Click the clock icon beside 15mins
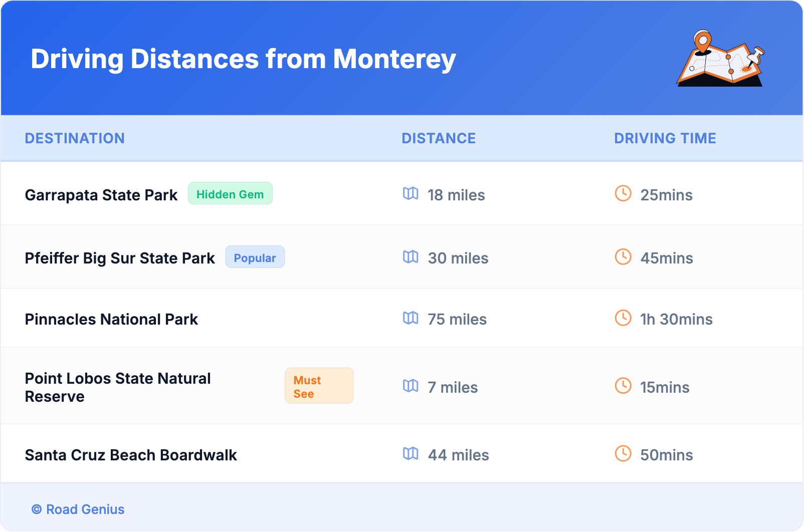The width and height of the screenshot is (804, 532). [623, 386]
